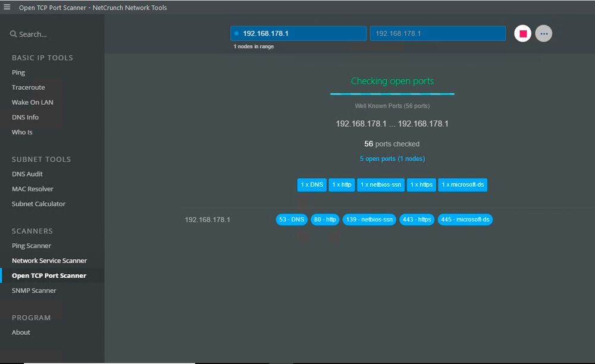Open the Subnet Calculator
The image size is (595, 364).
pos(39,204)
